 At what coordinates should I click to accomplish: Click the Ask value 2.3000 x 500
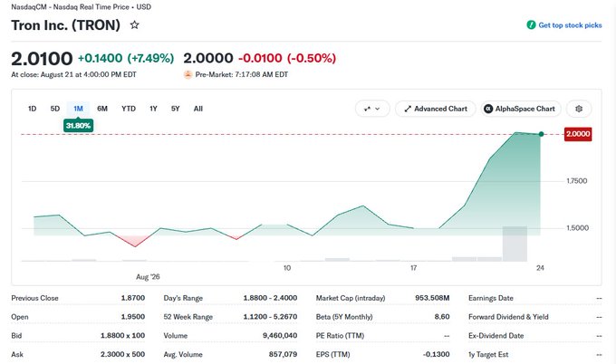point(122,355)
